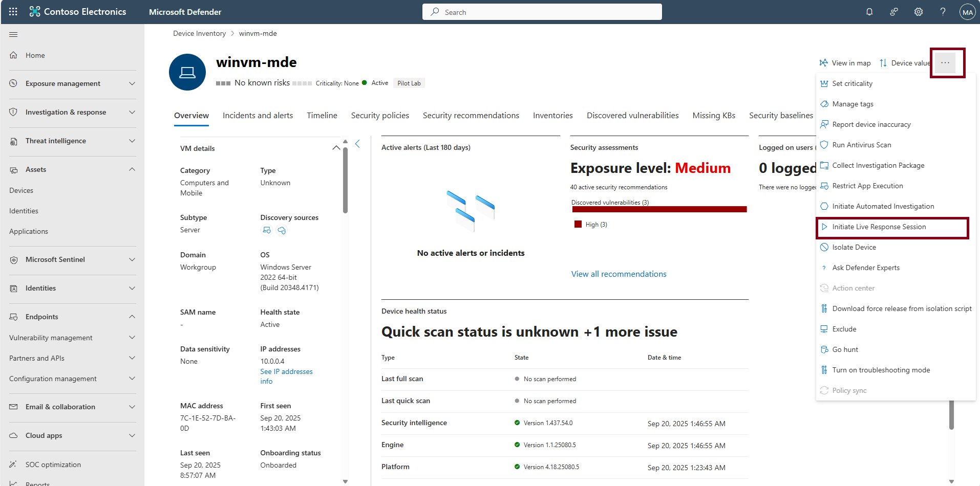The image size is (980, 486).
Task: Click the Go hunt icon
Action: pos(824,349)
